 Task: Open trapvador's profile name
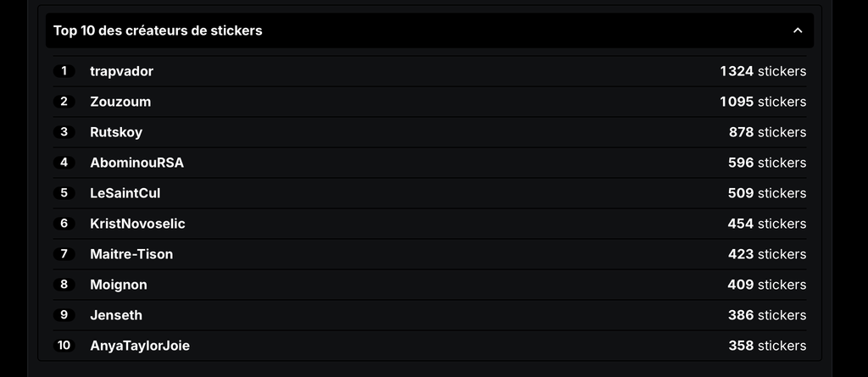tap(122, 71)
